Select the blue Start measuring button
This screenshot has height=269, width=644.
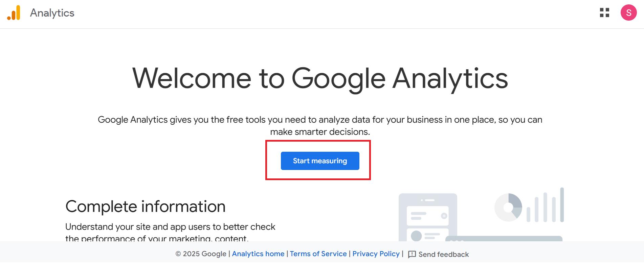click(320, 161)
